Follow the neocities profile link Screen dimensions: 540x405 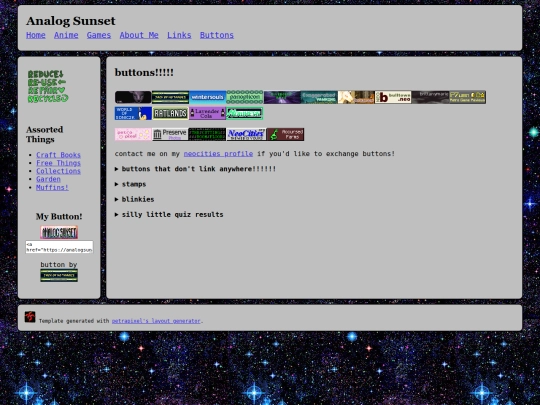tap(218, 154)
